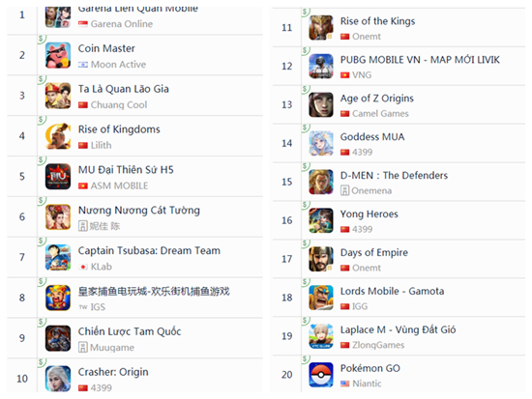Open the Ta Là Quan Lão Gia title
The image size is (532, 399).
tap(124, 89)
